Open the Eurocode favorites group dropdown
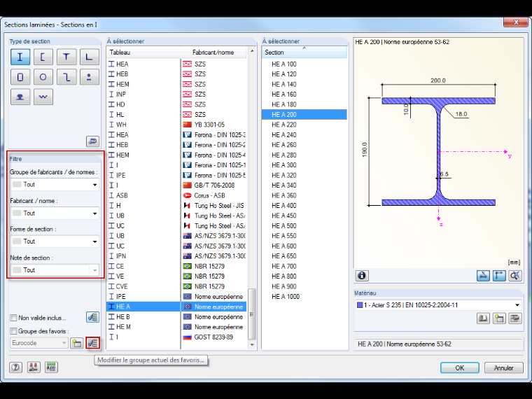The height and width of the screenshot is (399, 532). tap(39, 343)
